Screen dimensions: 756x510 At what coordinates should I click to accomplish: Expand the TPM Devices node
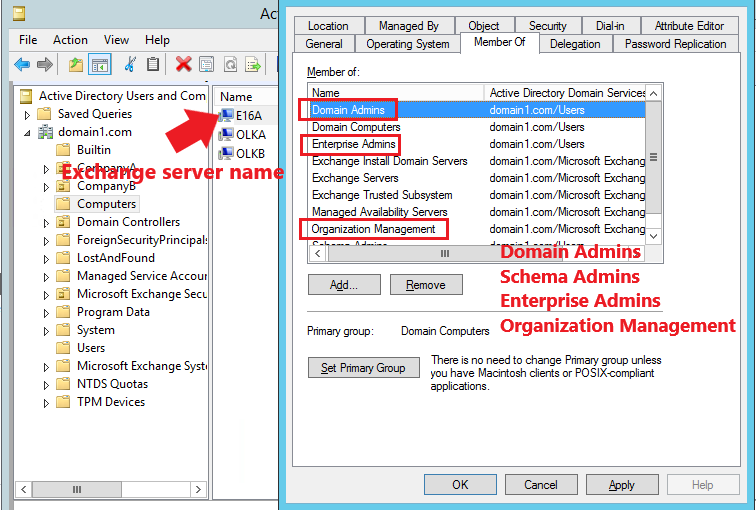pyautogui.click(x=46, y=403)
